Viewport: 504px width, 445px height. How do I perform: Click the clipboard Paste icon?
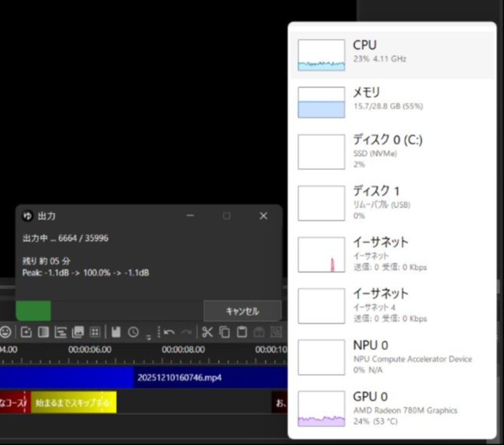pyautogui.click(x=242, y=332)
